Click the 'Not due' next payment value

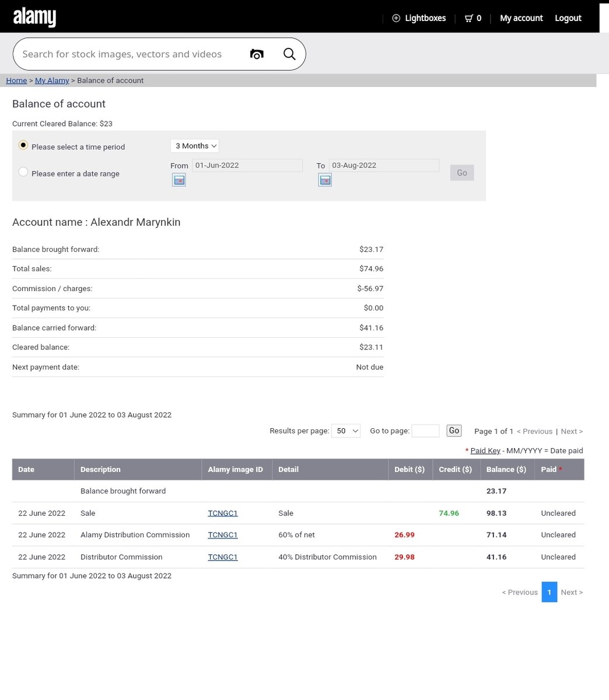(370, 367)
